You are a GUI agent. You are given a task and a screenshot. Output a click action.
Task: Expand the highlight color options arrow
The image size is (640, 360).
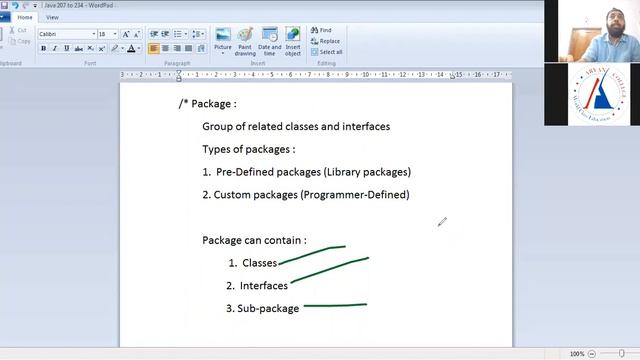click(122, 48)
